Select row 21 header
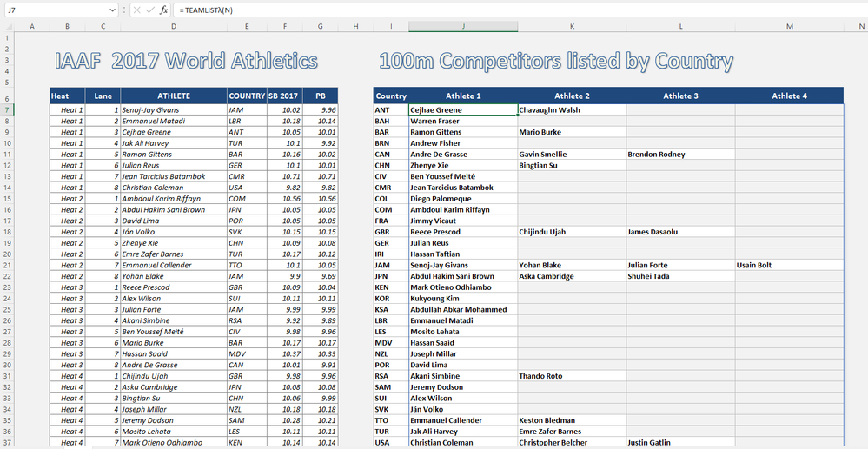Screen dimensions: 868x449 click(7, 265)
